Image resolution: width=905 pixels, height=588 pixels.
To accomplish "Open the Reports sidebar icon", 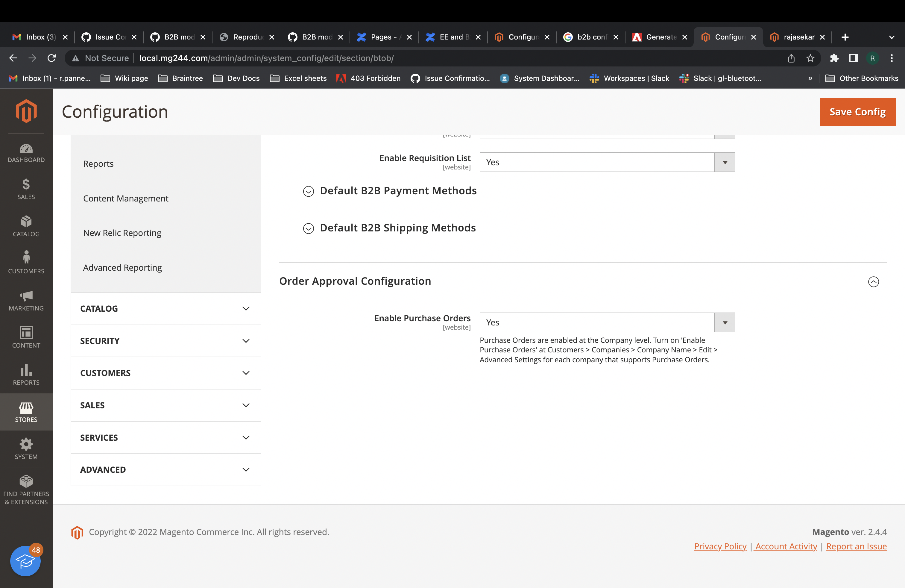I will (26, 374).
